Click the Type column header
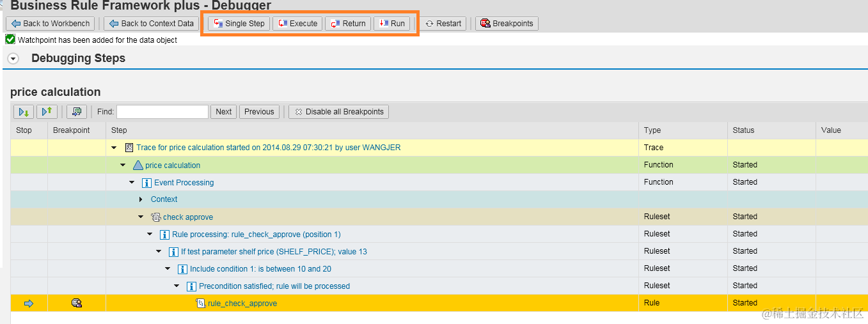 (x=683, y=130)
